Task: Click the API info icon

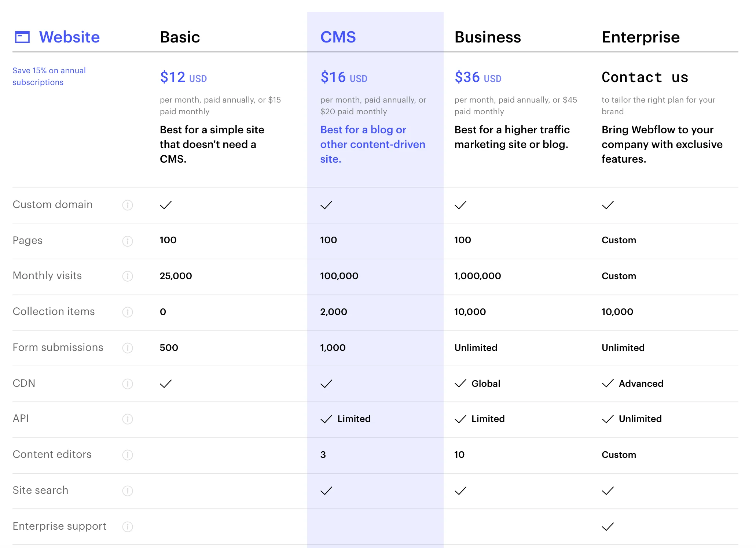Action: pyautogui.click(x=127, y=419)
